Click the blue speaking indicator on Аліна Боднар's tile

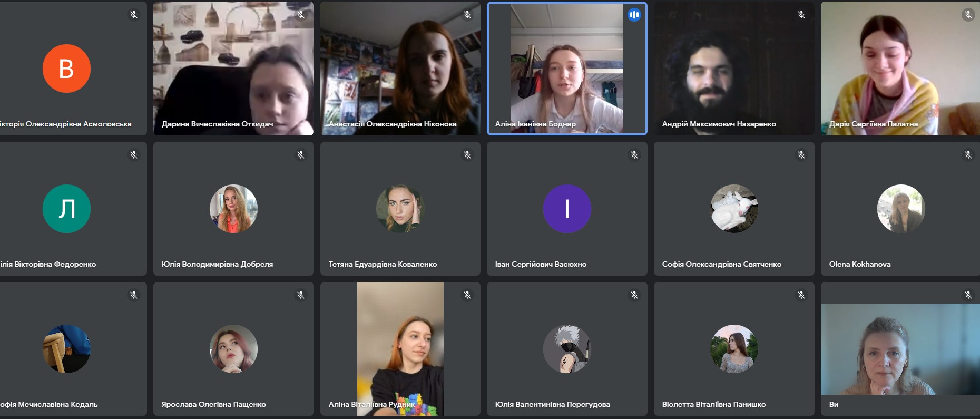coord(634,15)
